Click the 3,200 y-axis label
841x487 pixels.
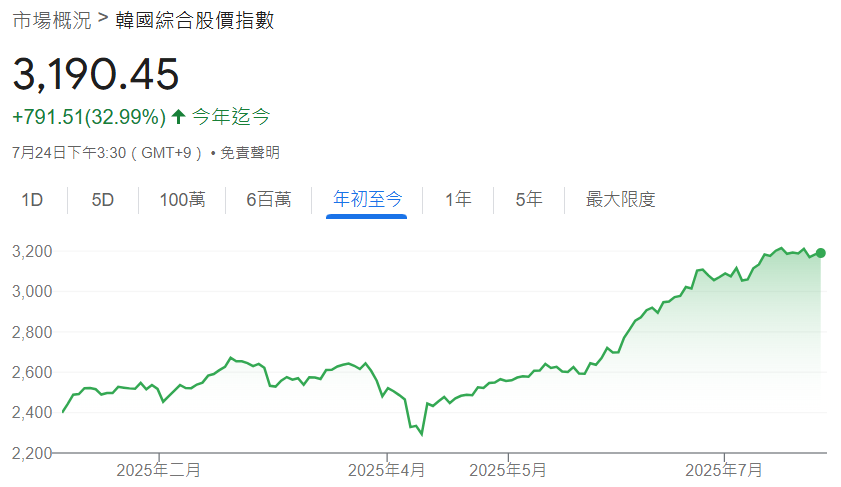click(32, 251)
